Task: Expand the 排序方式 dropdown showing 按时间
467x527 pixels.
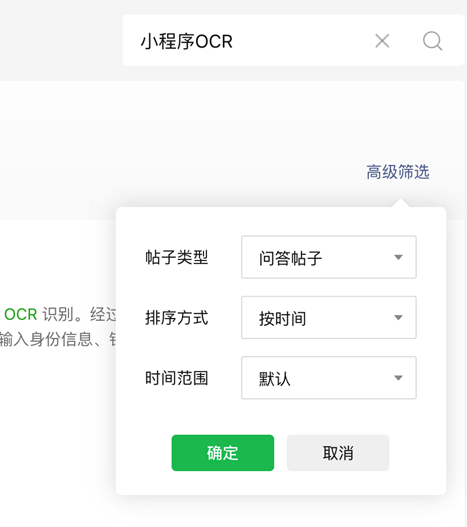Action: click(329, 317)
